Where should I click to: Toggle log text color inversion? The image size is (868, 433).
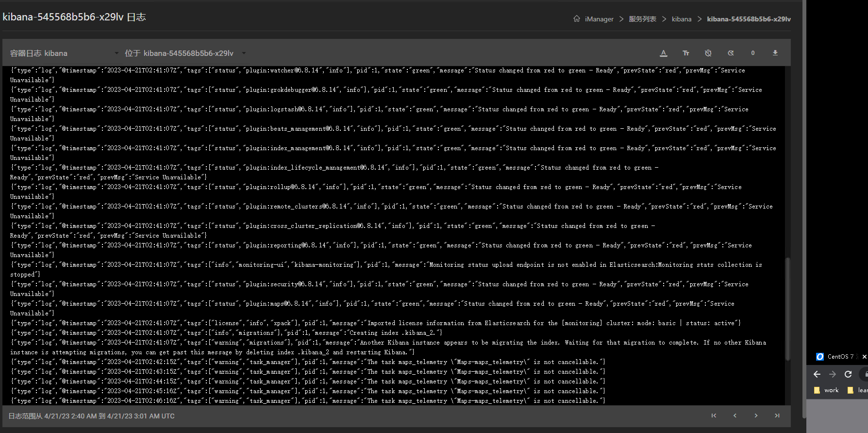(663, 53)
